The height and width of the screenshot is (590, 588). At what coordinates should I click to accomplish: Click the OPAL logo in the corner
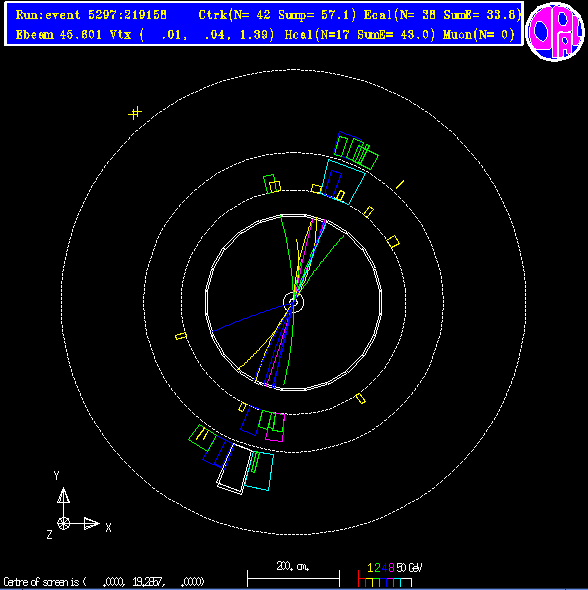[555, 32]
